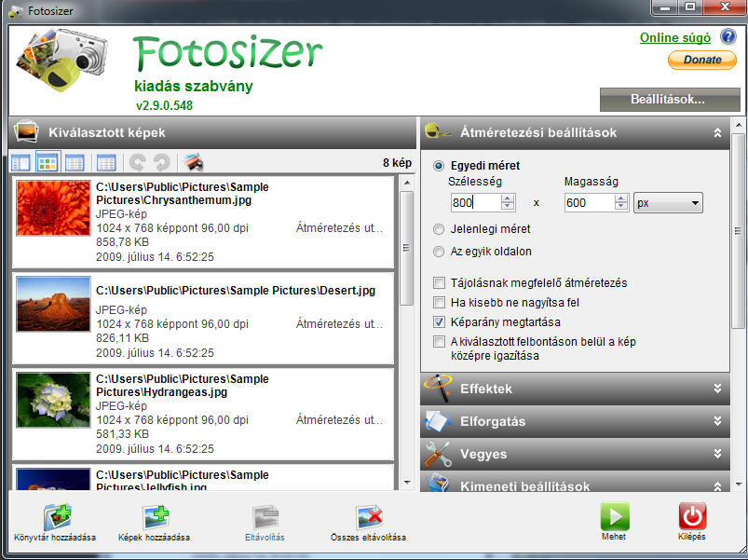Click the second gray rotate arrow in toolbar

coord(162,163)
